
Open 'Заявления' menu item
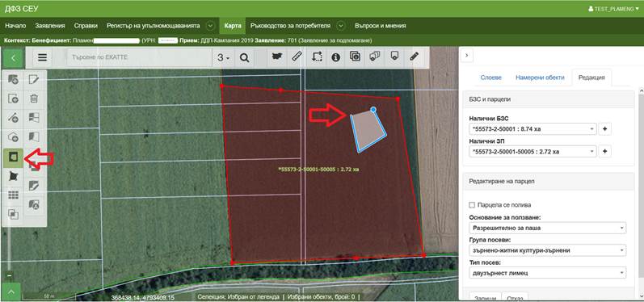50,26
